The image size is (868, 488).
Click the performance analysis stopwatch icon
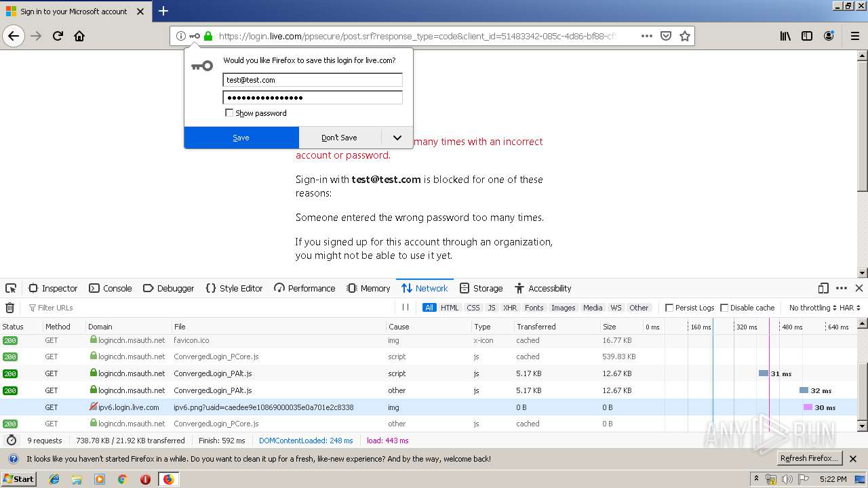point(11,441)
